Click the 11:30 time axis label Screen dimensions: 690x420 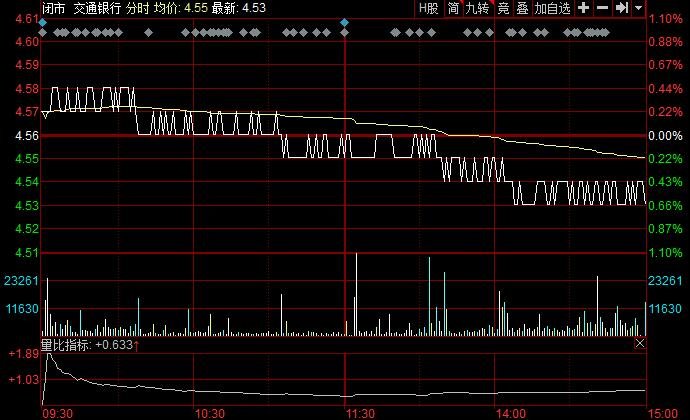(360, 414)
